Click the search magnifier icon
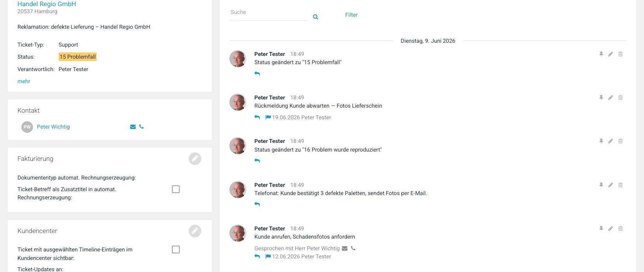The height and width of the screenshot is (272, 644). 316,17
